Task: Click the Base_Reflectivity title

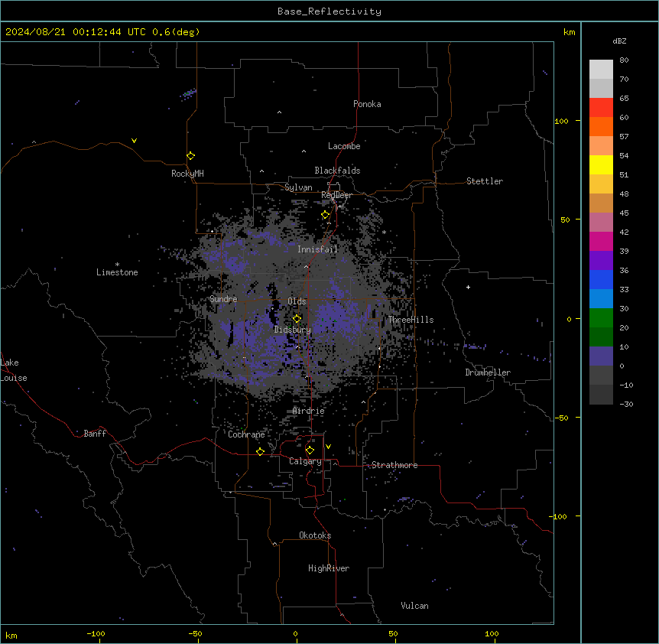Action: [x=329, y=11]
